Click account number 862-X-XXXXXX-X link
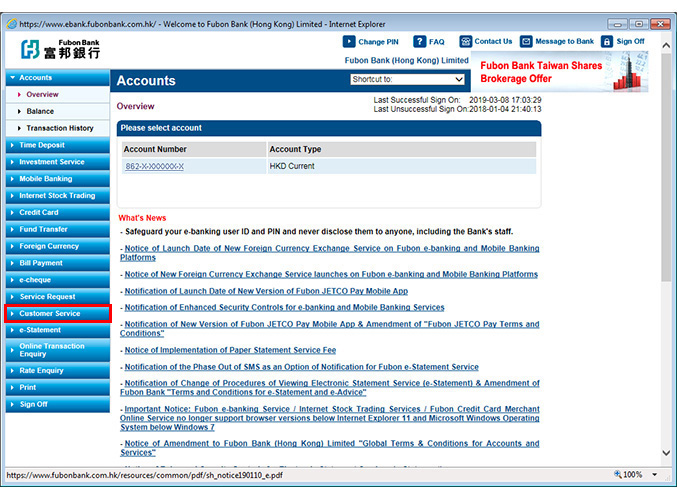This screenshot has width=677, height=500. pos(155,166)
